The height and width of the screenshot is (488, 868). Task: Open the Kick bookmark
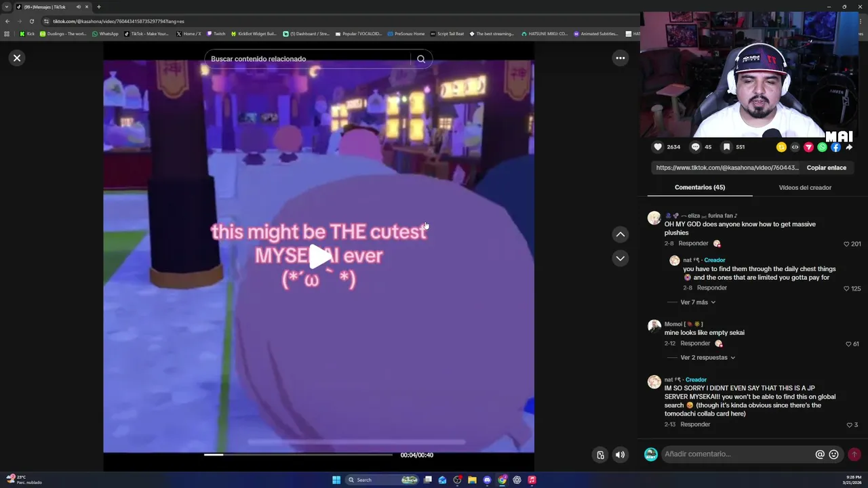[x=27, y=34]
